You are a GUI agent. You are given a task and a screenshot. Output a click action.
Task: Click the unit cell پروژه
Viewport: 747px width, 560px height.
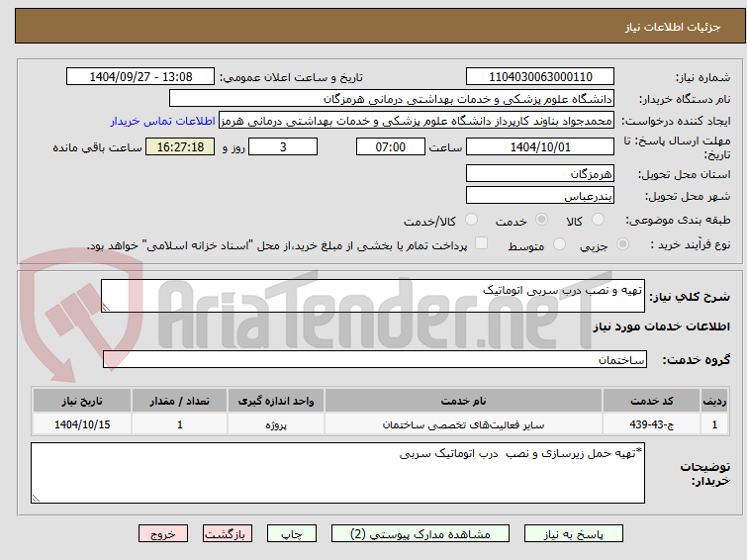tap(276, 424)
